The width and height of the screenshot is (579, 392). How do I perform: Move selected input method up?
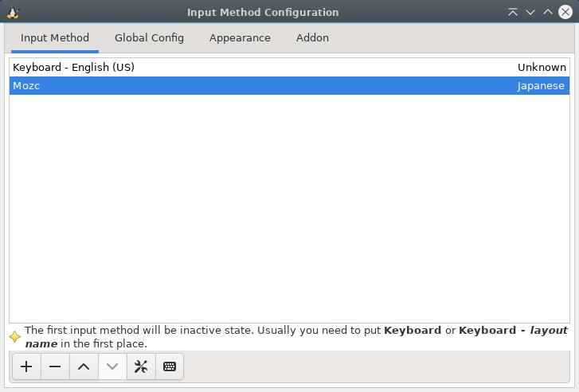pyautogui.click(x=84, y=367)
